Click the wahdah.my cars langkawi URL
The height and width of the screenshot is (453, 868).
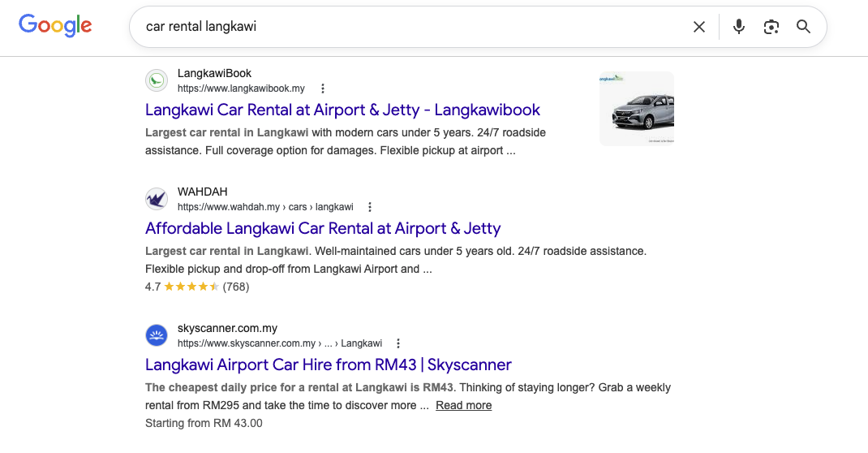[x=265, y=207]
